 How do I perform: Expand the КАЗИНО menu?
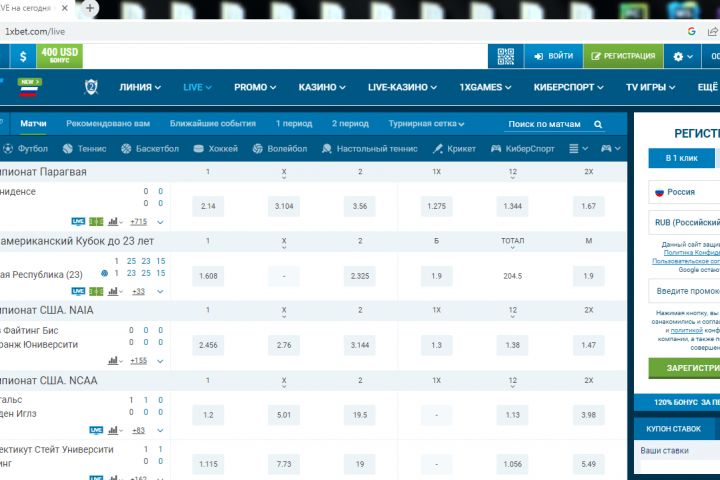point(322,87)
